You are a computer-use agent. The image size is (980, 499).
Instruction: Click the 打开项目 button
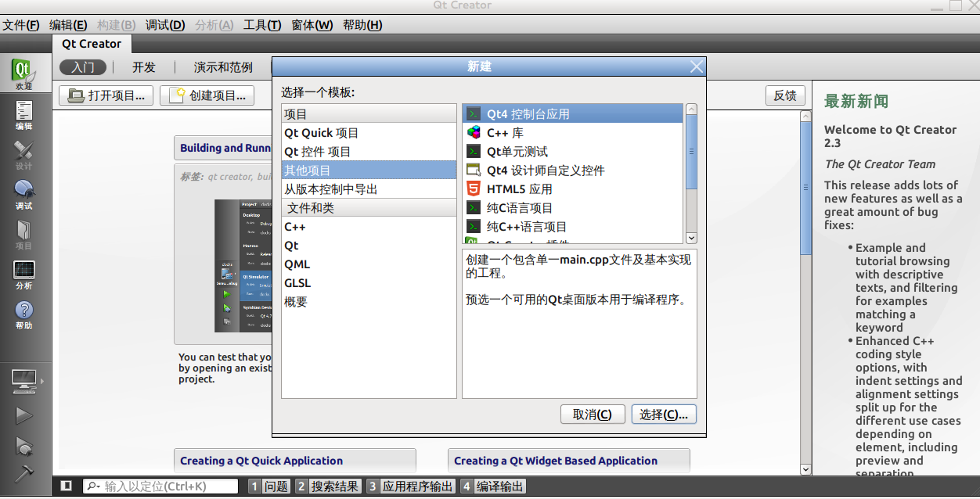point(106,95)
